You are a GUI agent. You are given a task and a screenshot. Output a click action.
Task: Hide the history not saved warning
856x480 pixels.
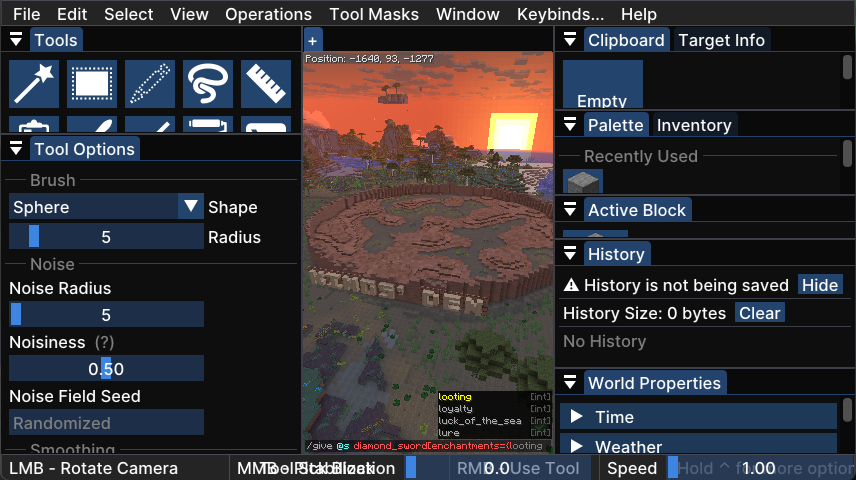(819, 285)
